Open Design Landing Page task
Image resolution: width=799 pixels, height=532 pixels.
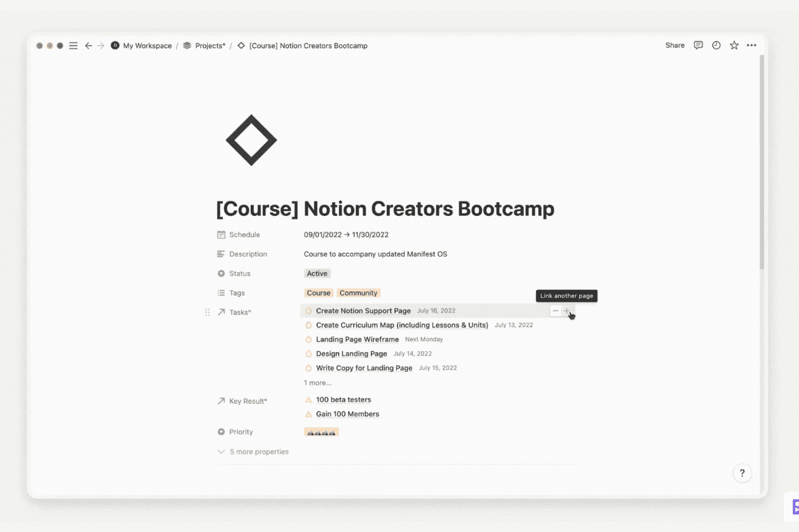click(x=351, y=354)
